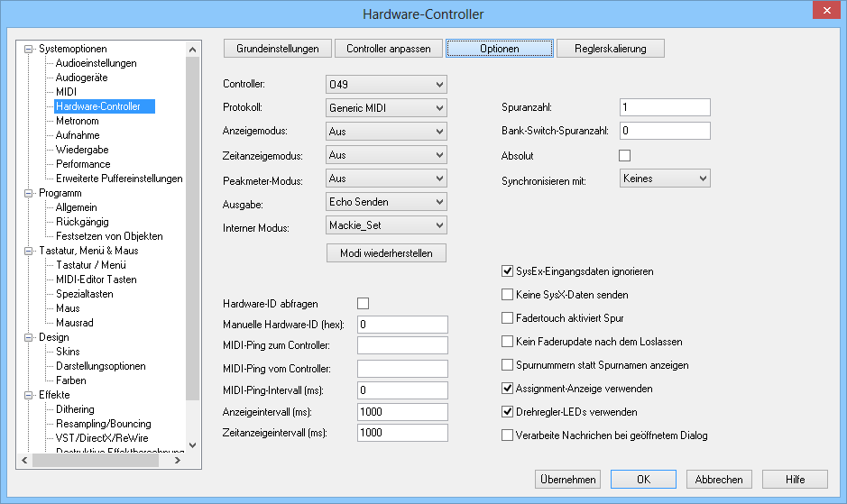This screenshot has width=847, height=504.
Task: Switch to the Grundeinstellungen tab
Action: pyautogui.click(x=277, y=48)
